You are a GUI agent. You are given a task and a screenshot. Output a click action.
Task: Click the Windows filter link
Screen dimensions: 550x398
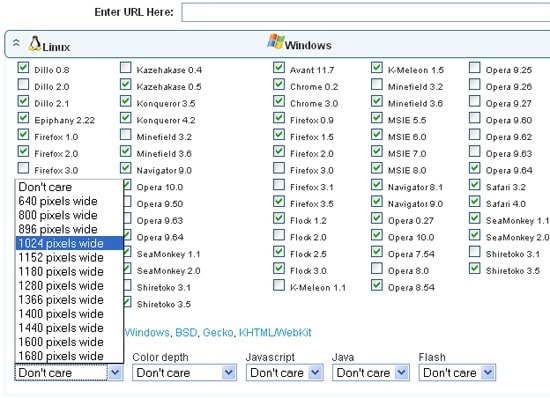coord(147,332)
